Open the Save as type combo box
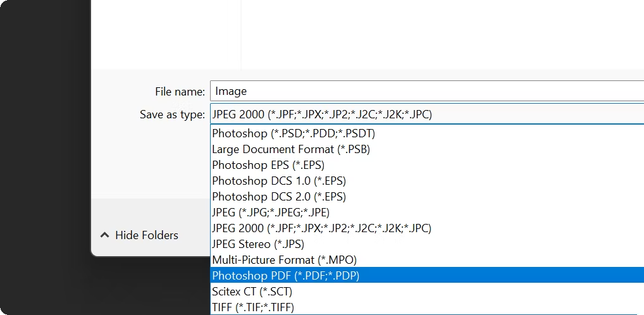 click(x=427, y=114)
